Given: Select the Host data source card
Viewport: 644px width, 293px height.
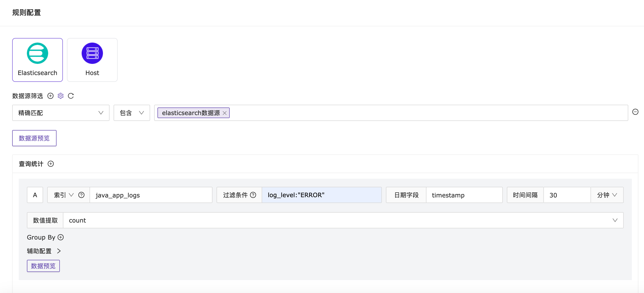Looking at the screenshot, I should [x=92, y=60].
